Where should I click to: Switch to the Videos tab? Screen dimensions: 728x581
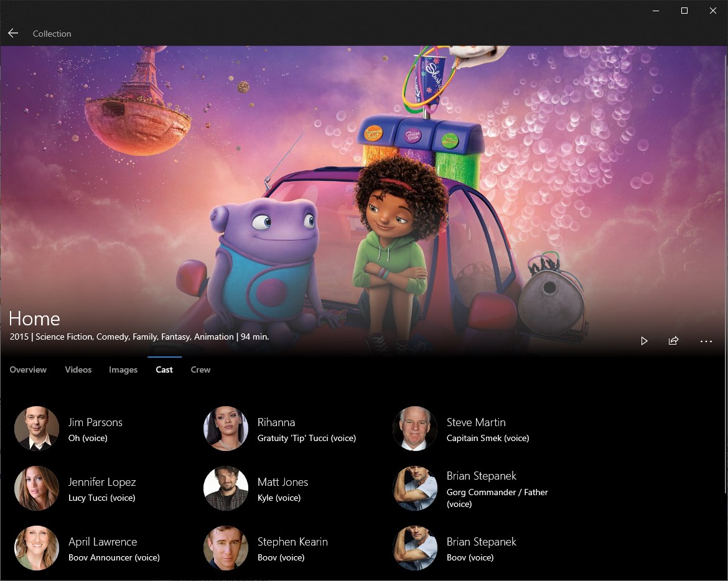tap(78, 370)
